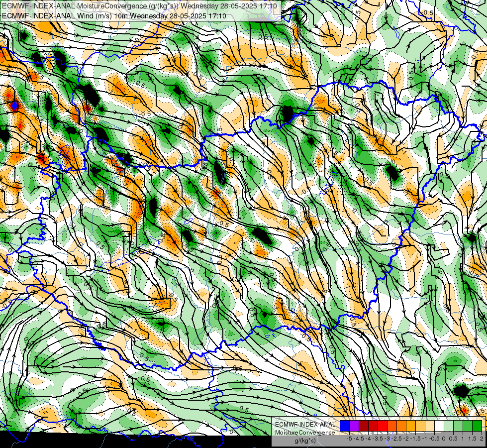Click the -2.5 legend tick value
Image resolution: width=487 pixels, height=448 pixels.
396,439
